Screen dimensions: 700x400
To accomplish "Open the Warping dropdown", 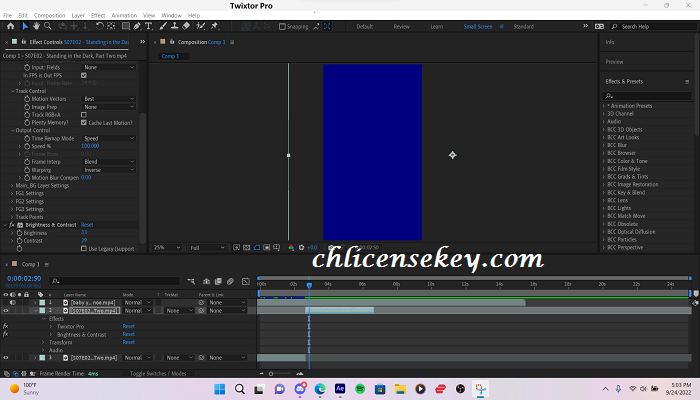I will point(109,170).
